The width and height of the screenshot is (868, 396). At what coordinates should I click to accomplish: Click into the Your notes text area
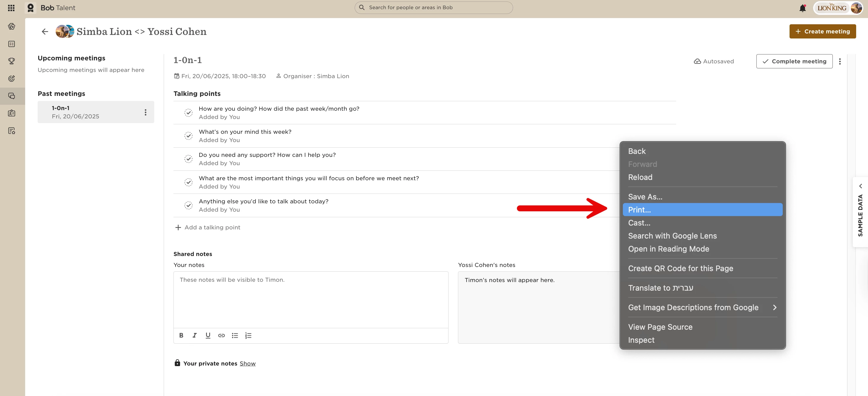(x=311, y=300)
